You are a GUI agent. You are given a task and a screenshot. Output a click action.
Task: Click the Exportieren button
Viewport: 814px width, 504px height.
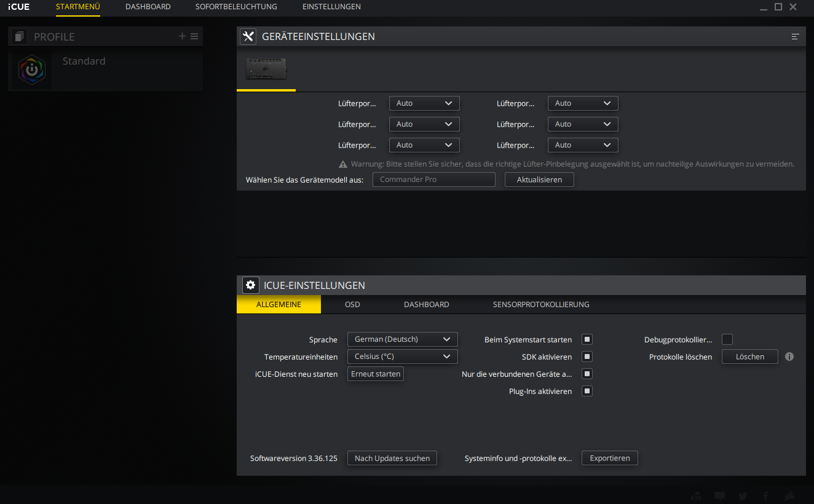coord(610,458)
